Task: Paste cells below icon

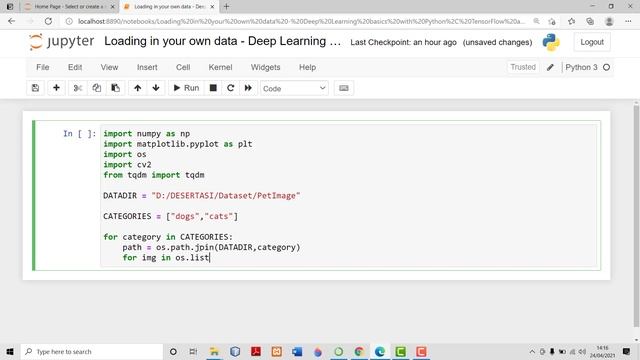Action: tap(116, 88)
